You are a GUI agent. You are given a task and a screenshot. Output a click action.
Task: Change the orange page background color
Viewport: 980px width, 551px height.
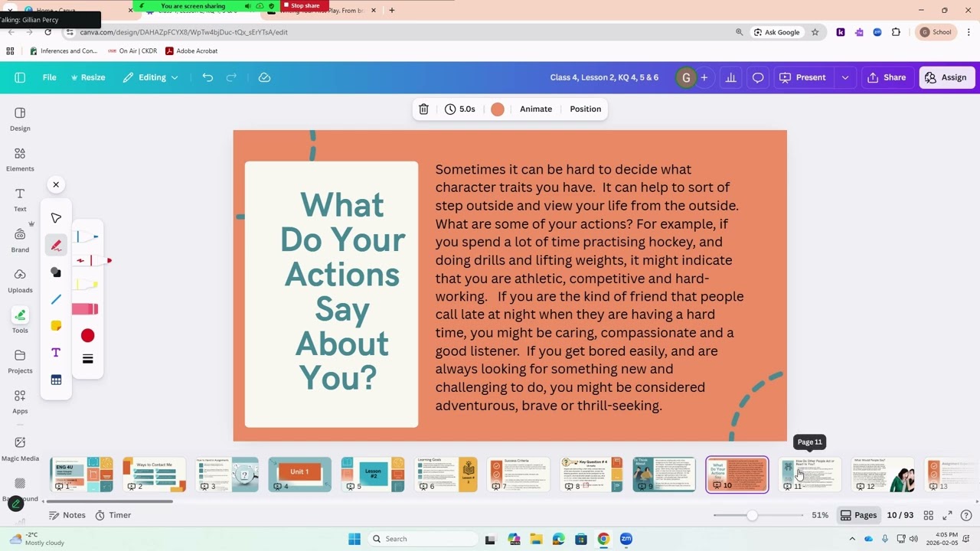pyautogui.click(x=498, y=109)
